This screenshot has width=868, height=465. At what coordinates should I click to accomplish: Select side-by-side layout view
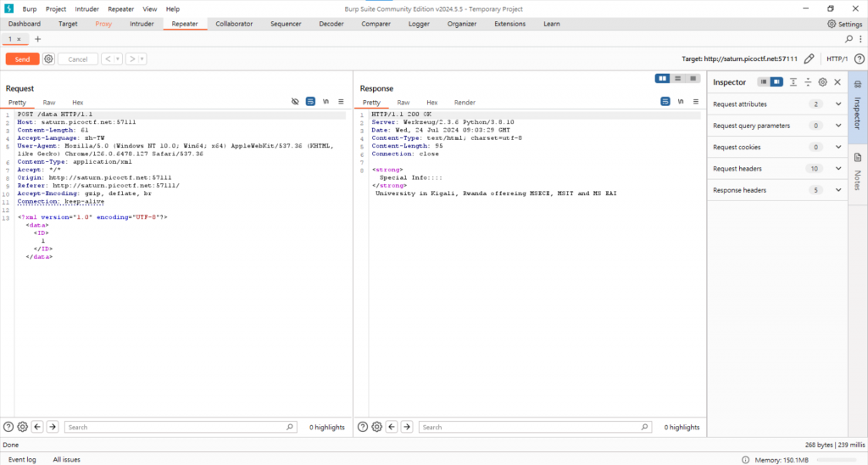[662, 79]
